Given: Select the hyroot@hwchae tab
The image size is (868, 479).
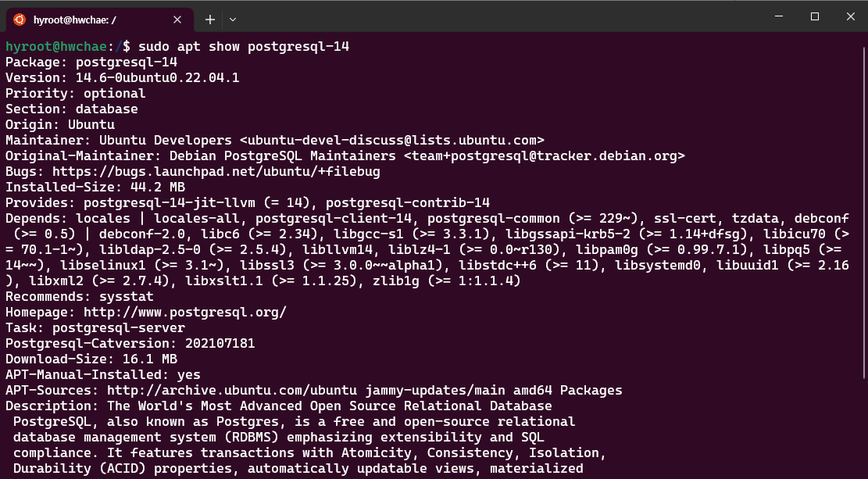Looking at the screenshot, I should coord(94,20).
